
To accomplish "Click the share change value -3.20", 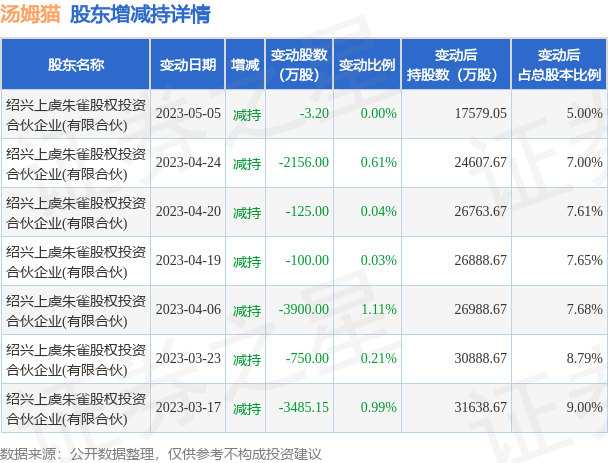I will tap(314, 114).
